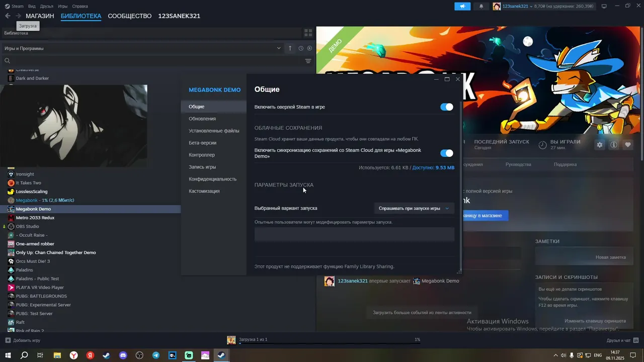Open the notifications bell
644x362 pixels.
481,6
